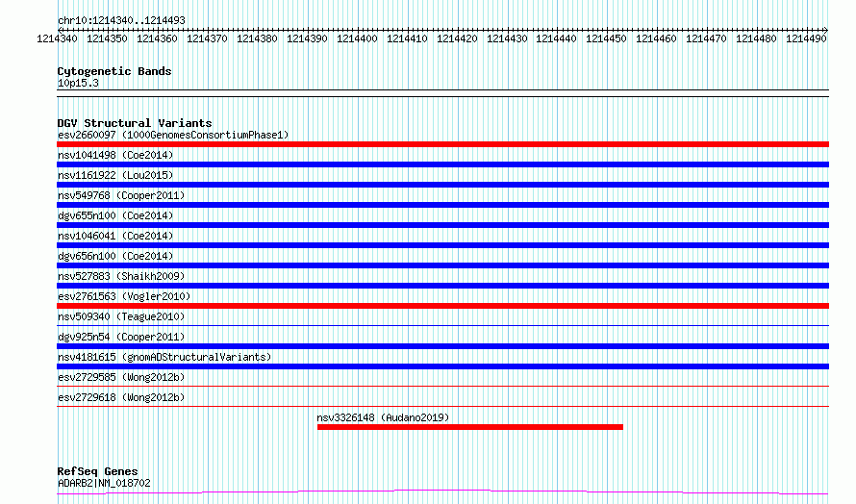The width and height of the screenshot is (856, 504).
Task: Click the blue nsv549768 variant bar
Action: (442, 205)
